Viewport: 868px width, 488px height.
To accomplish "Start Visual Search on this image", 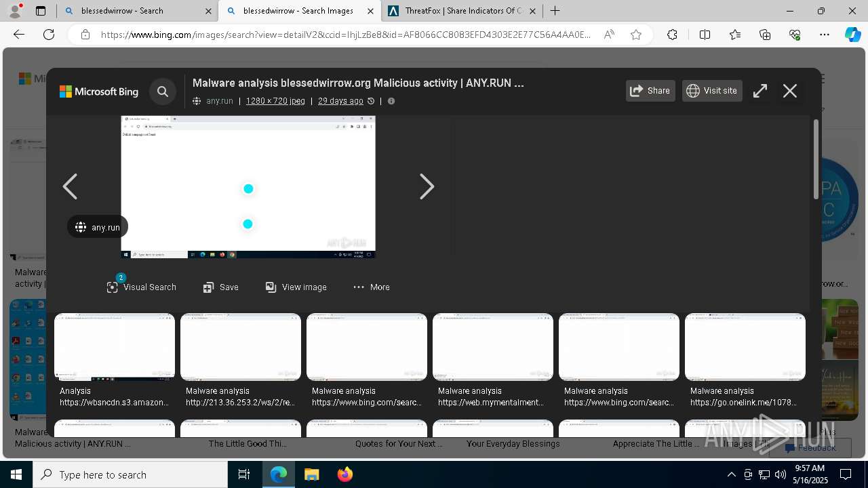I will (x=141, y=287).
